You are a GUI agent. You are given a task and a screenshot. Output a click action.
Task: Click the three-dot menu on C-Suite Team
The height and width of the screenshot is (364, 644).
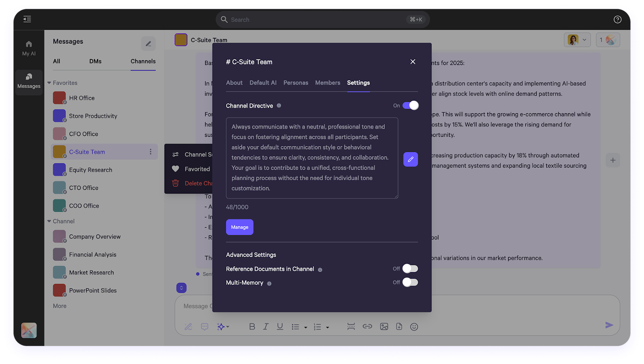click(151, 152)
